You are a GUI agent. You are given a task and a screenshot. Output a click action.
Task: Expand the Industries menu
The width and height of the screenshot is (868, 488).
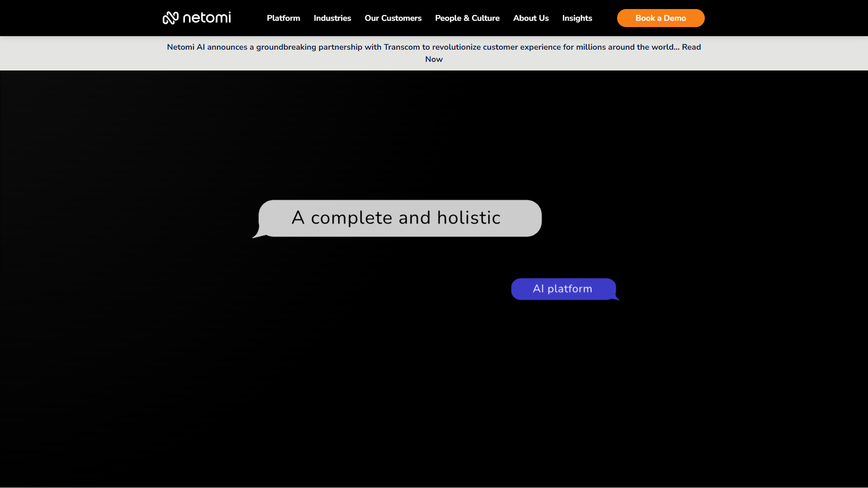[332, 18]
